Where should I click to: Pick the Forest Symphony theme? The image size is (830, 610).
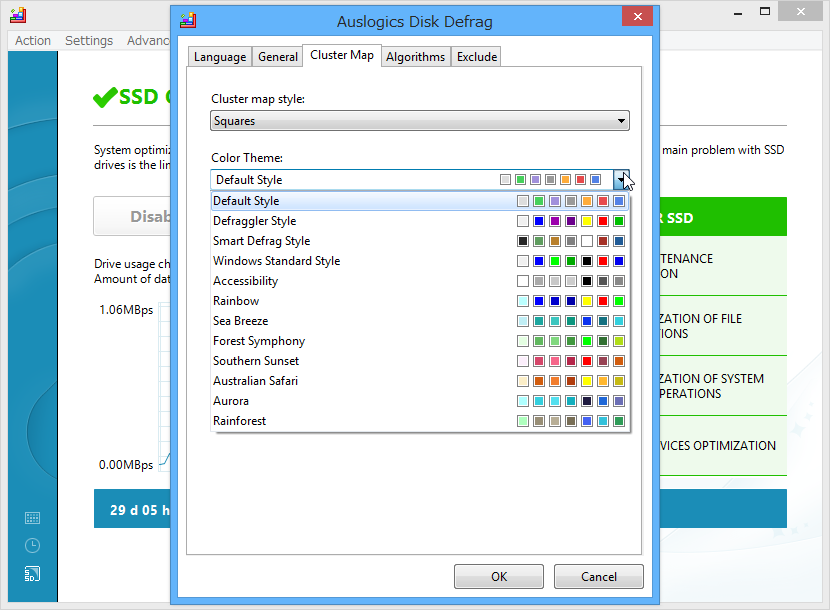point(420,341)
